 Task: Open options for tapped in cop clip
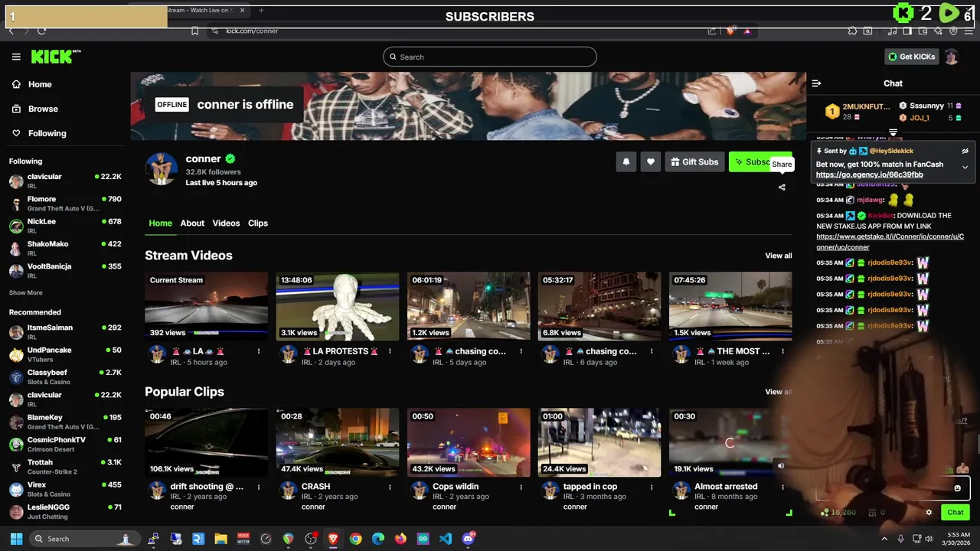(x=652, y=487)
